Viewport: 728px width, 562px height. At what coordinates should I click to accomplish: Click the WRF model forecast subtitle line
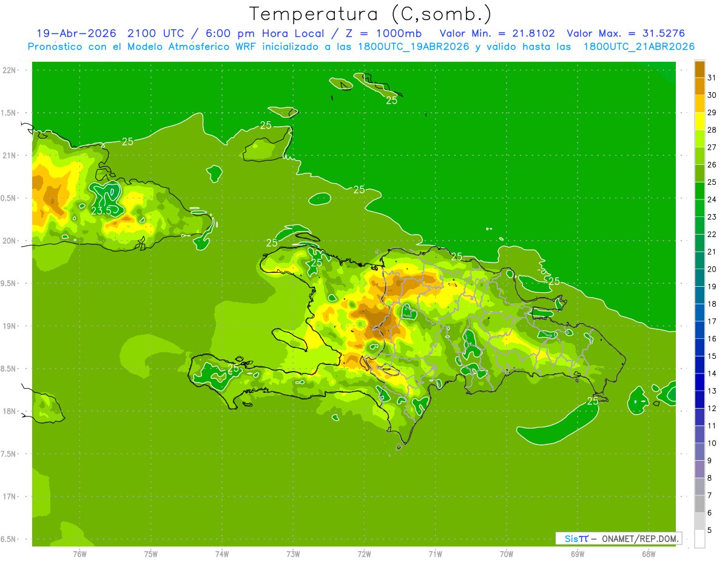pos(361,47)
